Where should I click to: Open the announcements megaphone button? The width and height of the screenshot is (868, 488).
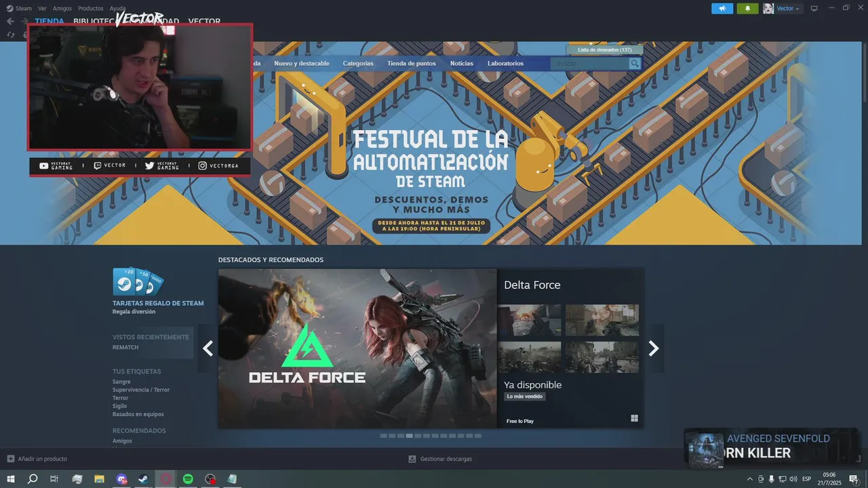pyautogui.click(x=722, y=8)
